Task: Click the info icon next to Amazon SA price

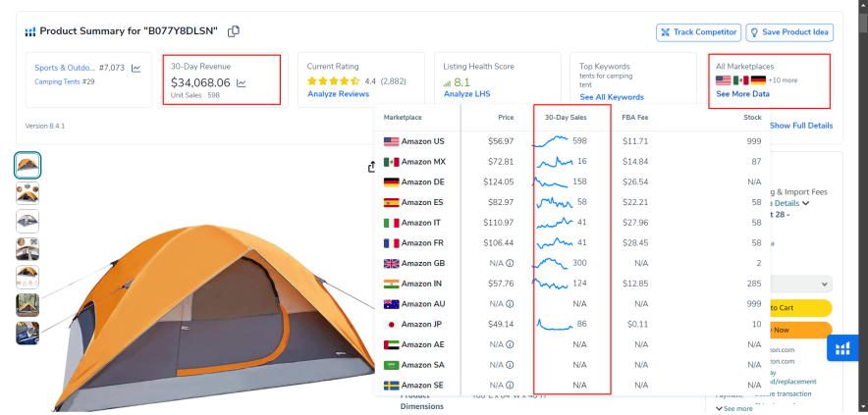Action: point(510,365)
